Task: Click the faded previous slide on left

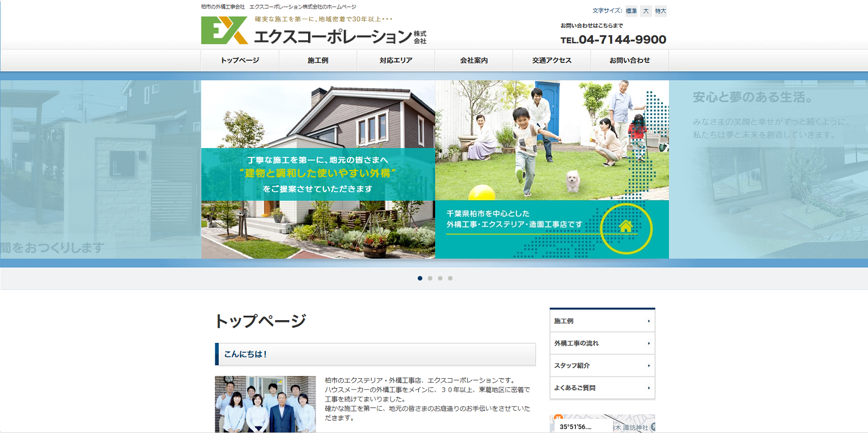Action: click(x=100, y=169)
